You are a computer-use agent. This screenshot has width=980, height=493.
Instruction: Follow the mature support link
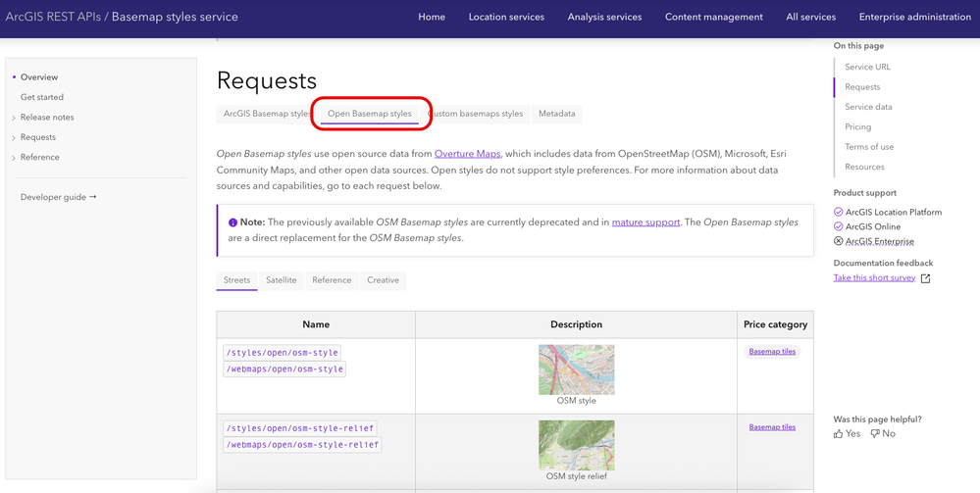[645, 222]
